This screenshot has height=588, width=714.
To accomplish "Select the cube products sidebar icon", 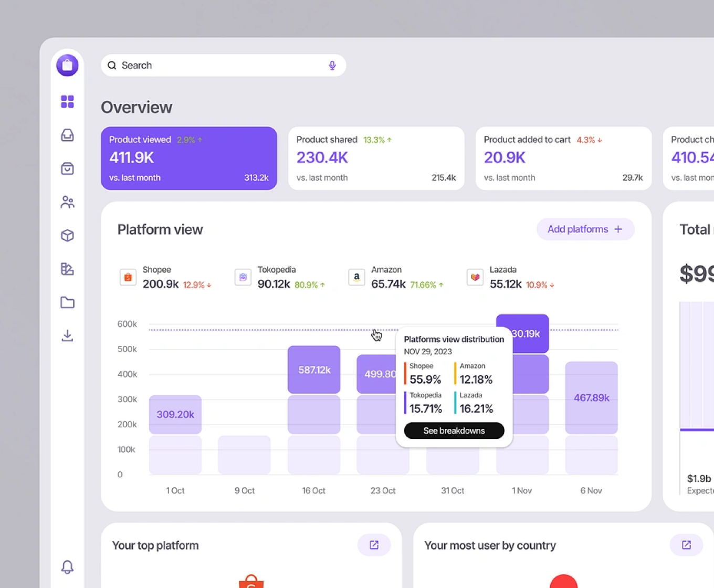I will point(67,235).
